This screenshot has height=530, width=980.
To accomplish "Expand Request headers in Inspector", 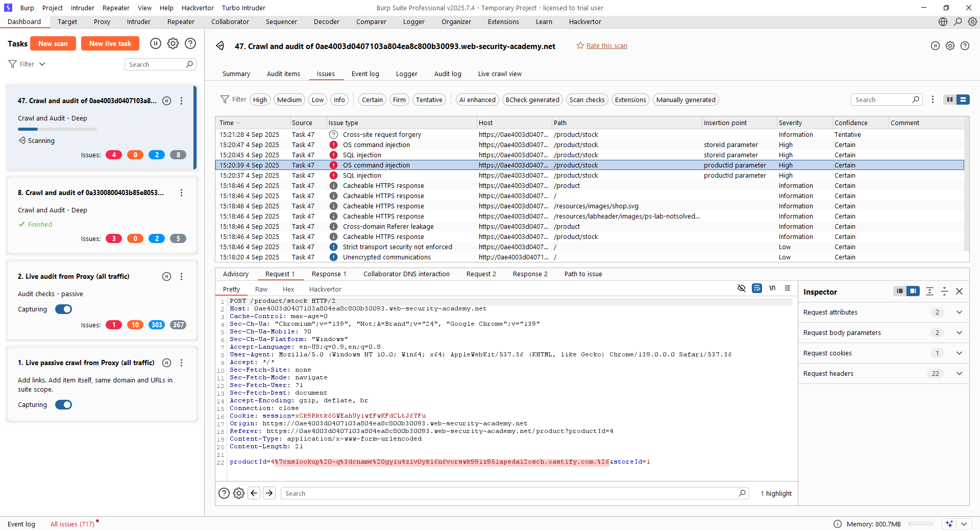I will tap(959, 374).
